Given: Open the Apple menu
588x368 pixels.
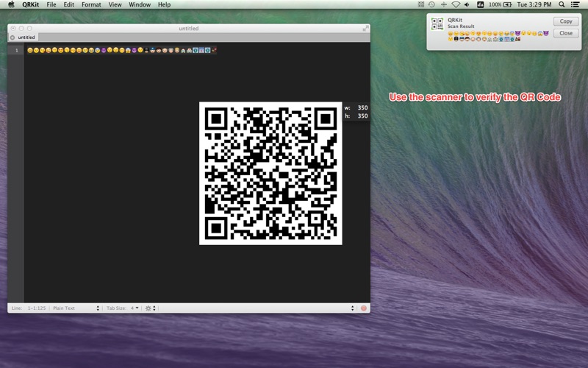Looking at the screenshot, I should [11, 4].
